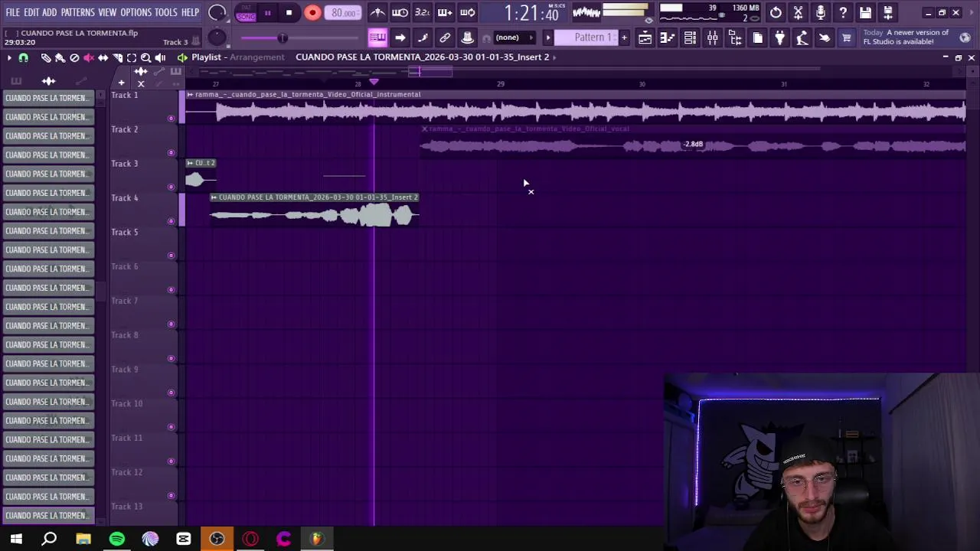Screen dimensions: 980x551
Task: Open Spotify from the Windows taskbar
Action: [x=116, y=539]
